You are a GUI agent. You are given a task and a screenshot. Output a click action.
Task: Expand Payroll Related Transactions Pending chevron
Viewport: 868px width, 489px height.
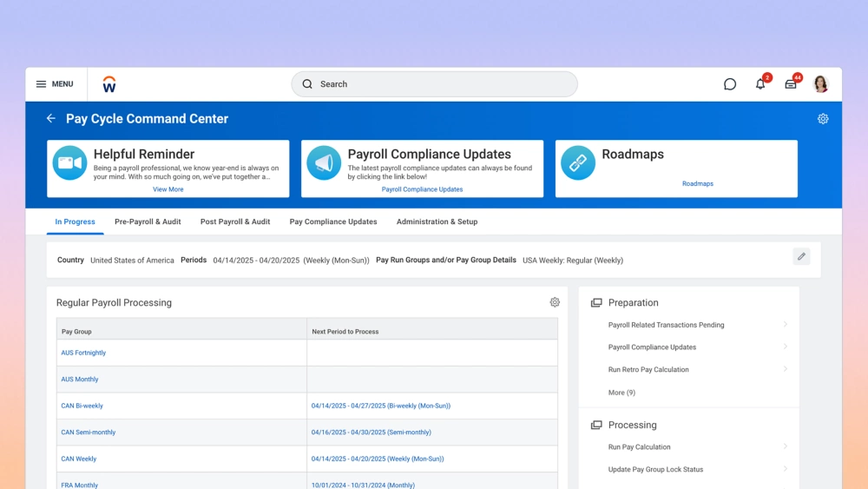click(785, 325)
